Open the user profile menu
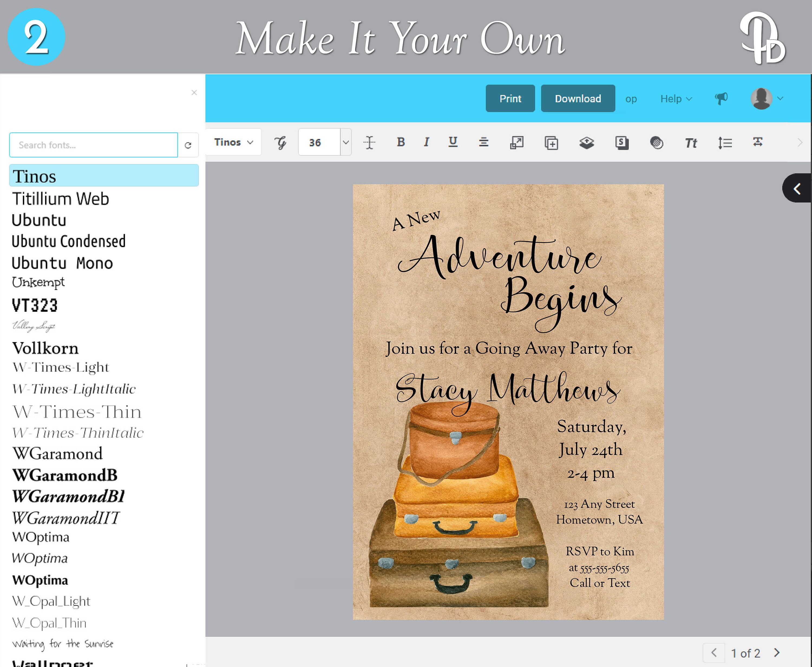The width and height of the screenshot is (812, 667). pyautogui.click(x=767, y=98)
